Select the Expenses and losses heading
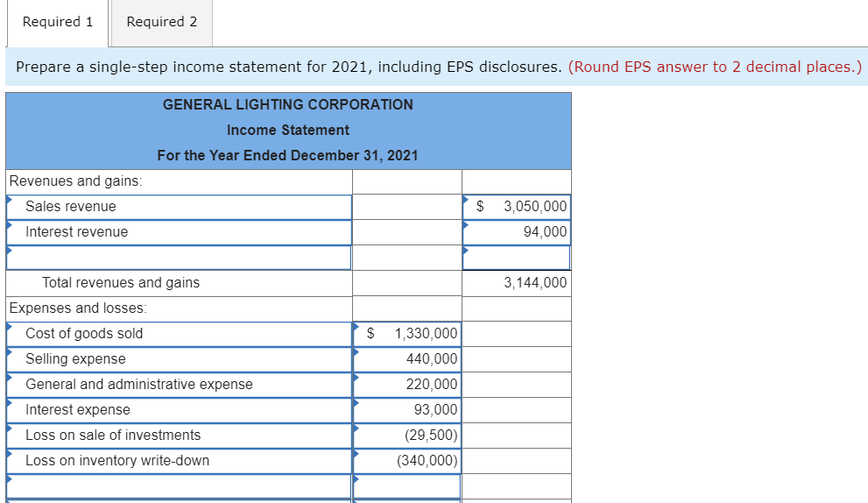The height and width of the screenshot is (503, 868). coord(78,308)
